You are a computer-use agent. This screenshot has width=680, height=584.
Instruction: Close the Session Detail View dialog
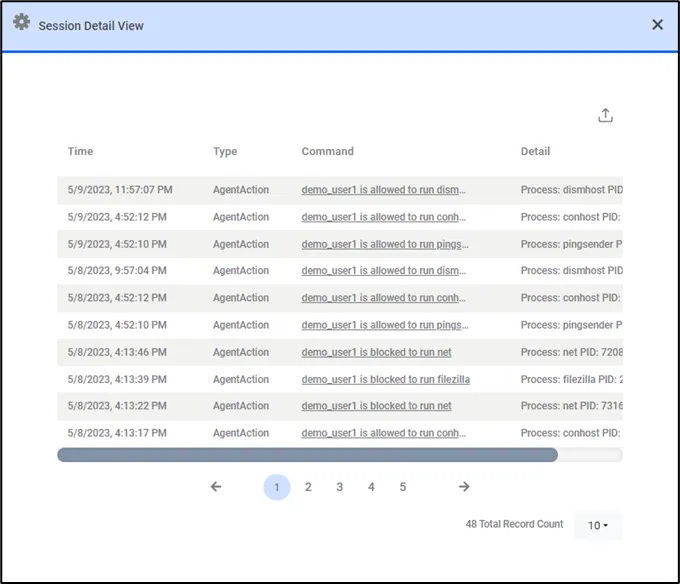click(x=657, y=25)
